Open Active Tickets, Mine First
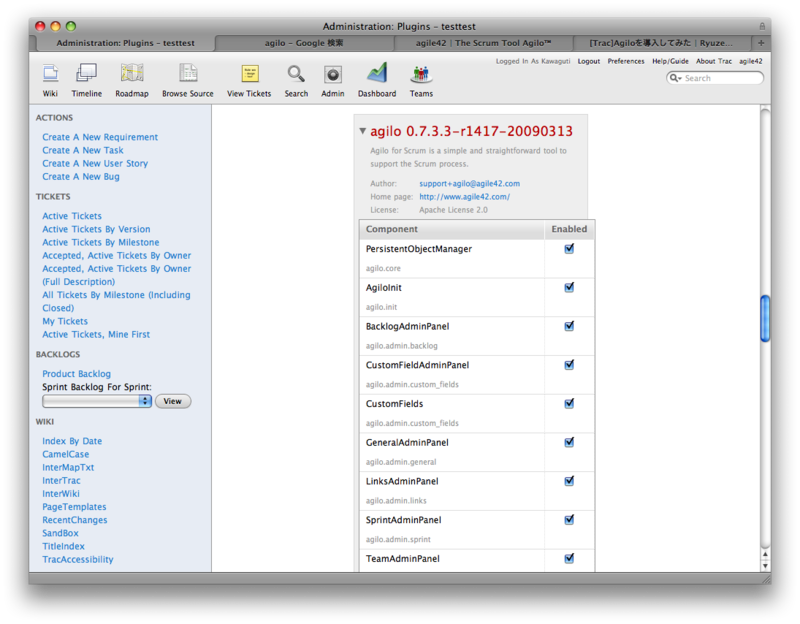This screenshot has width=800, height=624. 96,335
